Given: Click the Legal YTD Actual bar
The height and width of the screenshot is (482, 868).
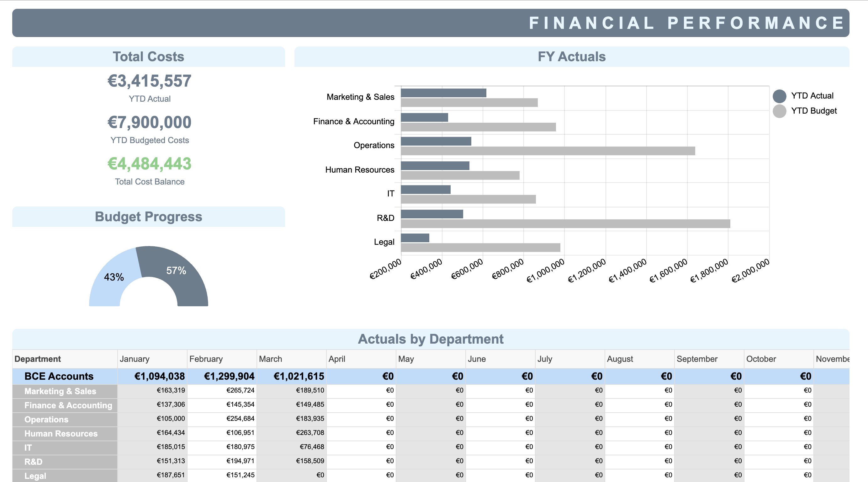Looking at the screenshot, I should point(415,238).
